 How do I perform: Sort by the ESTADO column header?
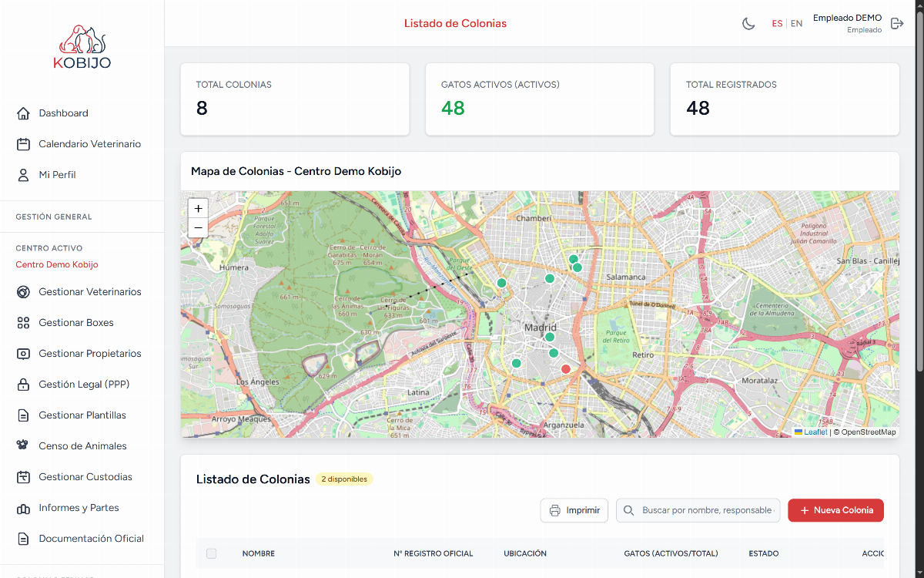pos(764,553)
